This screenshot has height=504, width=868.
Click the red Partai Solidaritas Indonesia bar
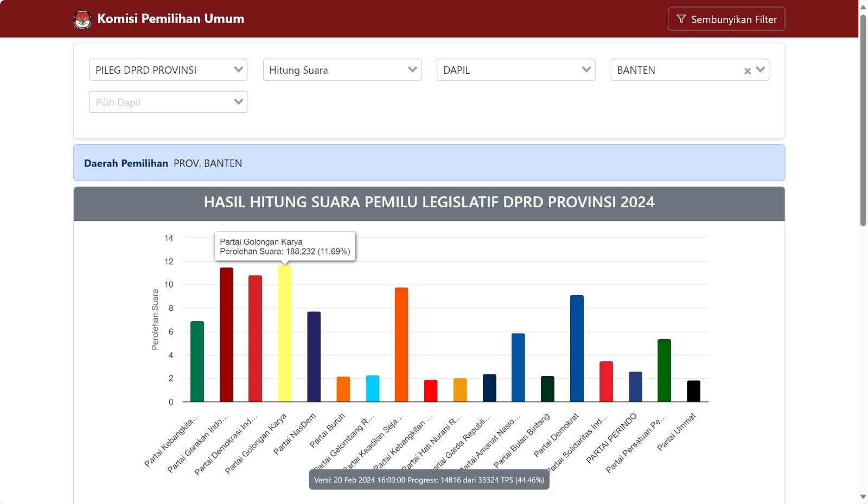[607, 381]
